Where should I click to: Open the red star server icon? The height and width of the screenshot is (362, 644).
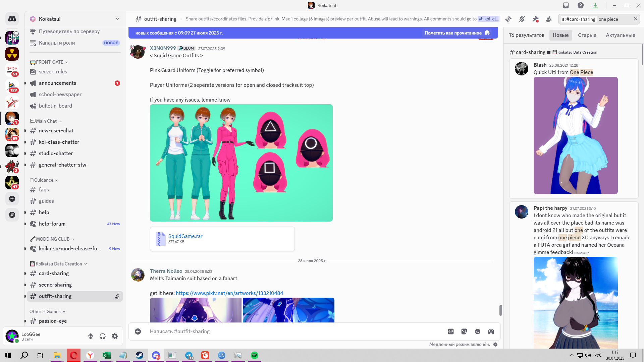pos(12,102)
